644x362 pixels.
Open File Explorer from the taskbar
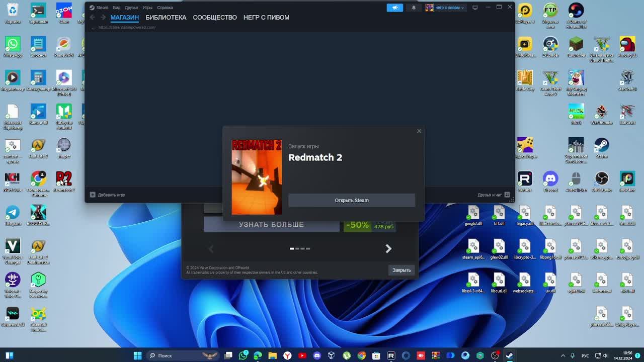click(272, 355)
